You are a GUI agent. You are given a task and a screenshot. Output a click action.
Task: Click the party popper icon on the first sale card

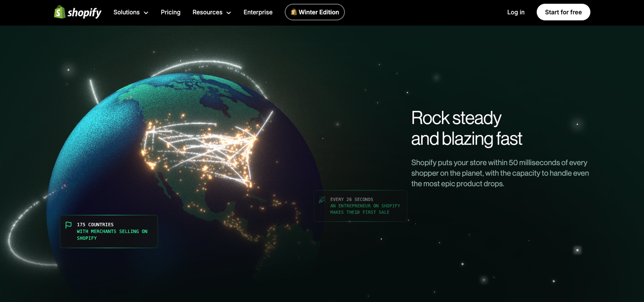point(322,200)
